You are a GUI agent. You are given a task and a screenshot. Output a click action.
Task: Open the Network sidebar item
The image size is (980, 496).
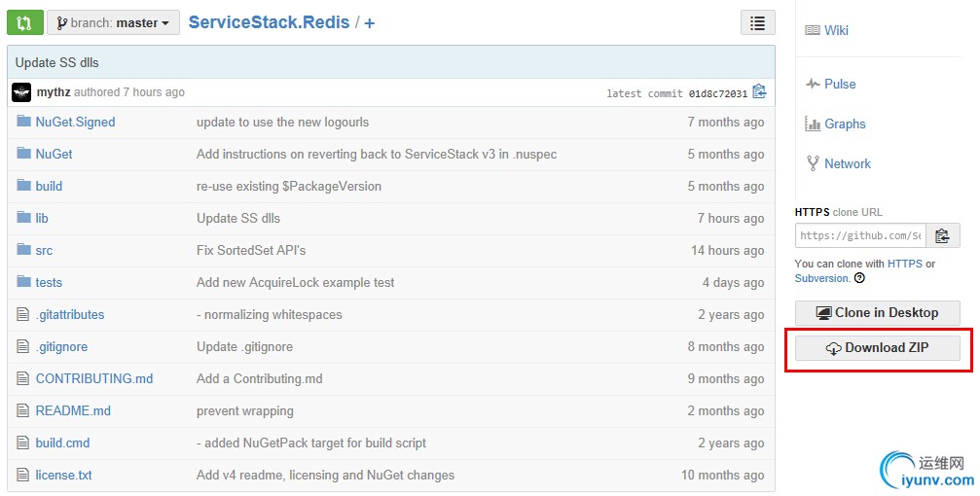coord(848,163)
